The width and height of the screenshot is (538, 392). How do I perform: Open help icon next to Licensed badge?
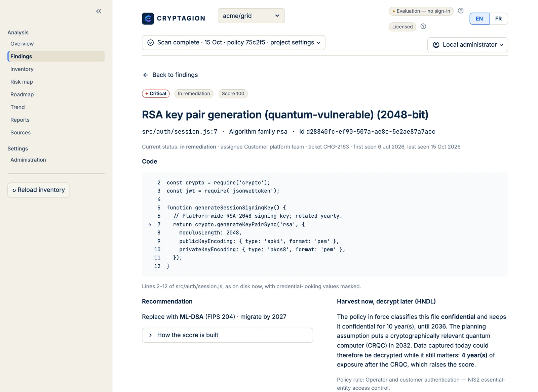point(423,27)
